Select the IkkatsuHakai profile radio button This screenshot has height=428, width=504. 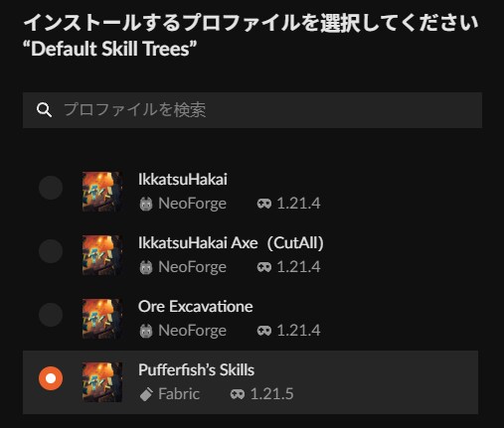51,188
